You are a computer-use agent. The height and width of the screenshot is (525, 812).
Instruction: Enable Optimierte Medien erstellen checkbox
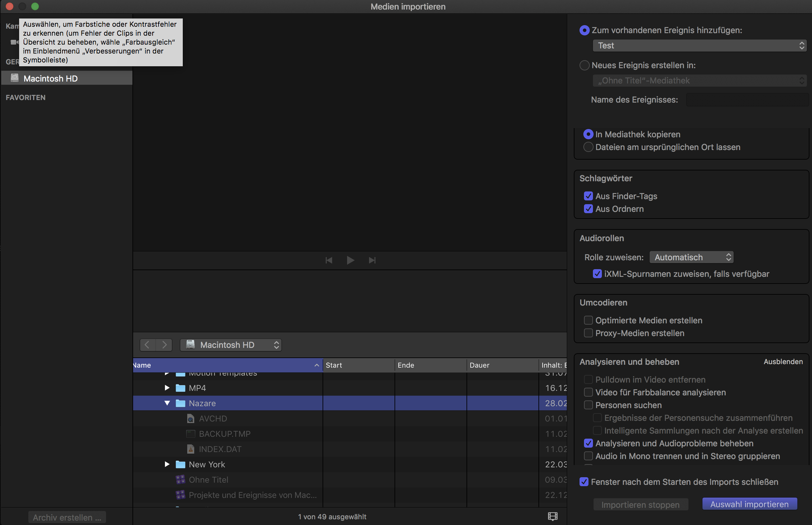(x=588, y=320)
